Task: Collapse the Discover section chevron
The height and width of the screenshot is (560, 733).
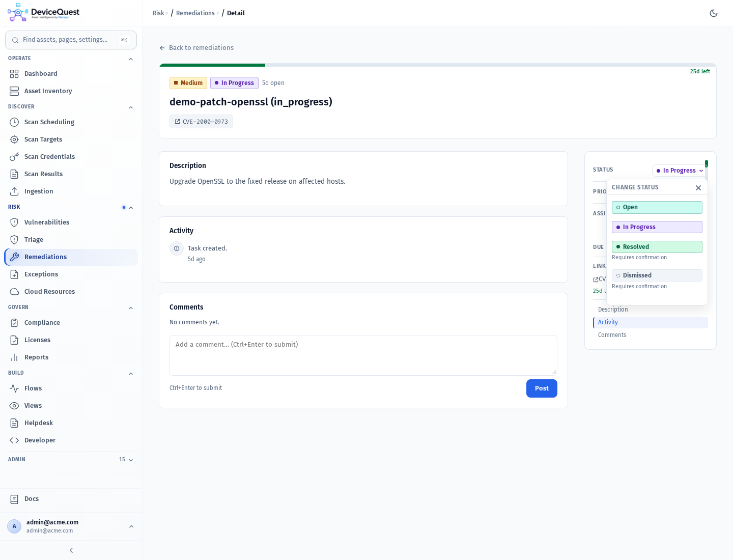Action: [x=131, y=107]
